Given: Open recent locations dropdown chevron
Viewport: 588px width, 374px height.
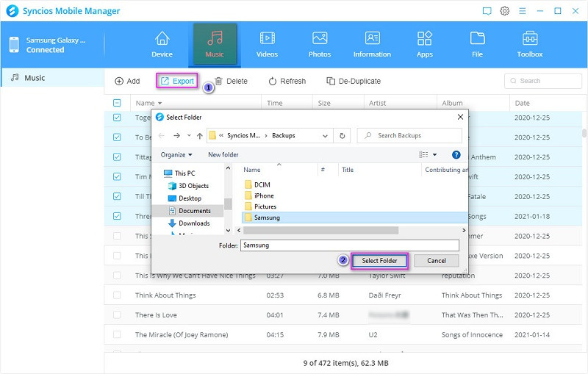Looking at the screenshot, I should [x=189, y=136].
